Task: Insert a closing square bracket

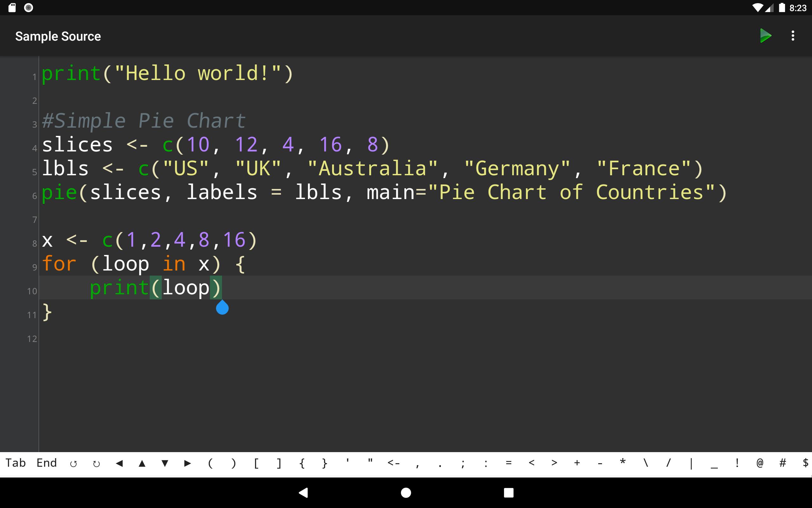Action: (279, 464)
